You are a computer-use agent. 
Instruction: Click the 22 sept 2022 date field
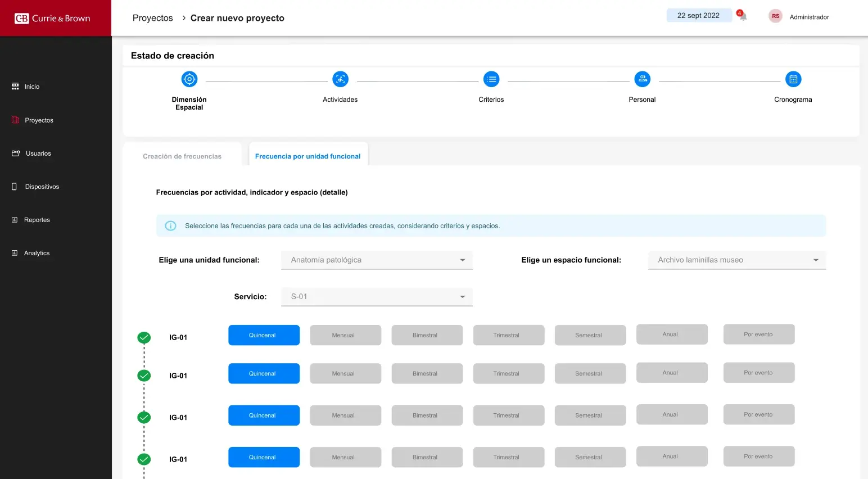pos(699,15)
